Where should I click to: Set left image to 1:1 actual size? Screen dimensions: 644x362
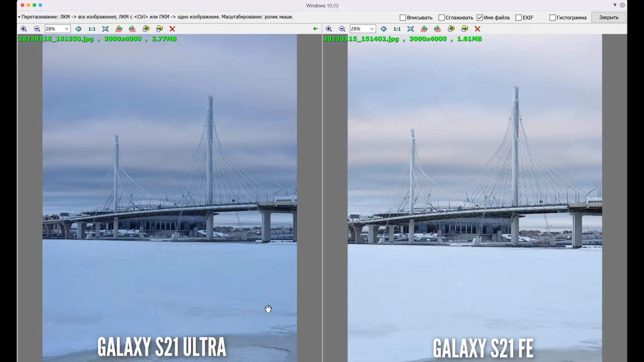(x=92, y=29)
